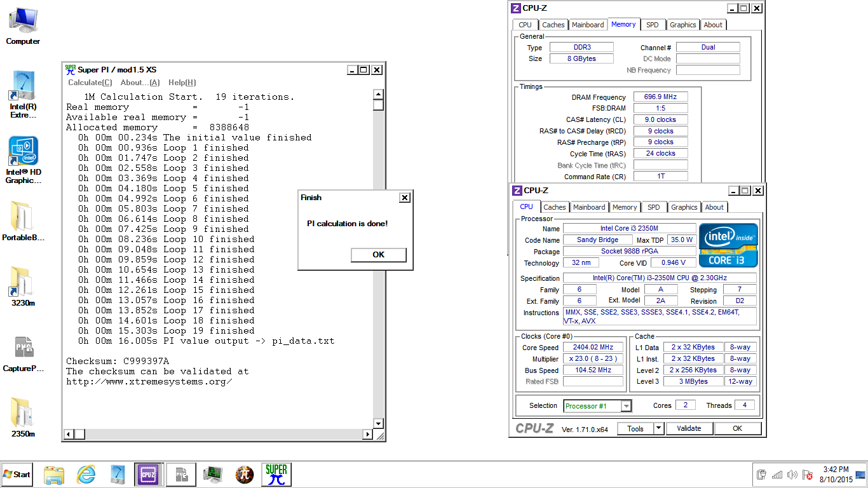Open CPU tab in the upper CPU-Z window
Viewport: 868px width, 488px height.
[525, 25]
